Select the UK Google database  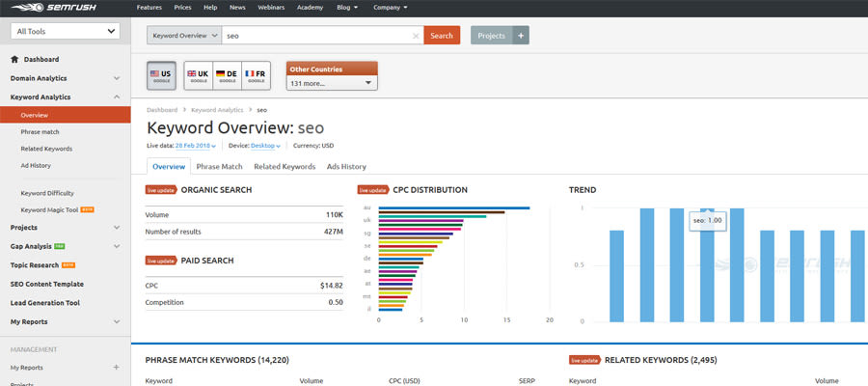[198, 76]
